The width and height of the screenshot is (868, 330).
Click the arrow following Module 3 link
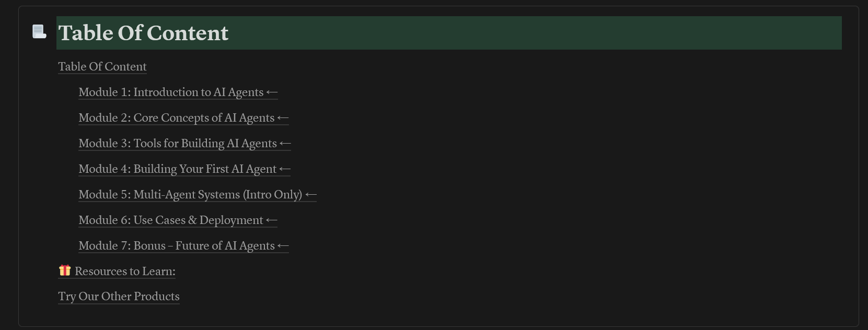coord(285,144)
